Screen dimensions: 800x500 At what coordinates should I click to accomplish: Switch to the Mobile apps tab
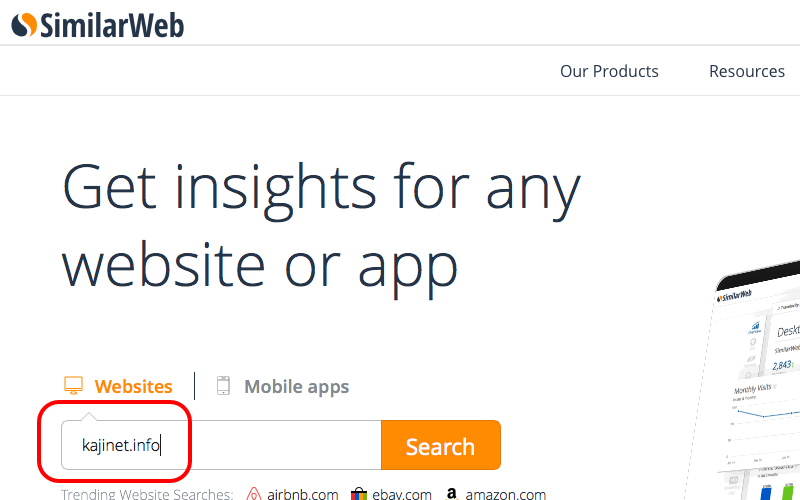point(296,386)
